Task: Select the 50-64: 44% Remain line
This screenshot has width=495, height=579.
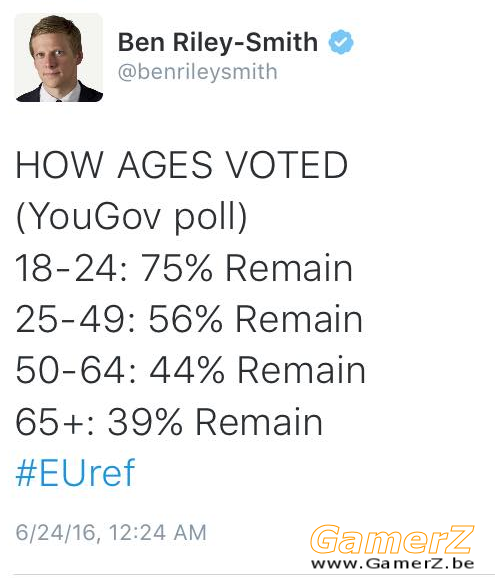Action: click(190, 370)
